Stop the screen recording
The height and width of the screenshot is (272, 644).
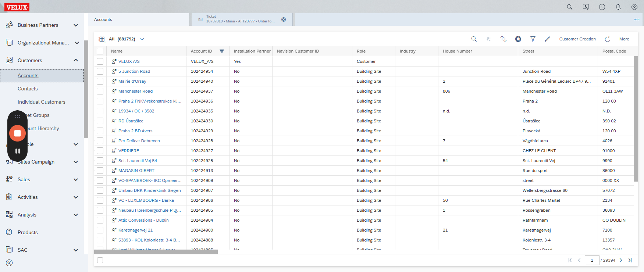[17, 133]
